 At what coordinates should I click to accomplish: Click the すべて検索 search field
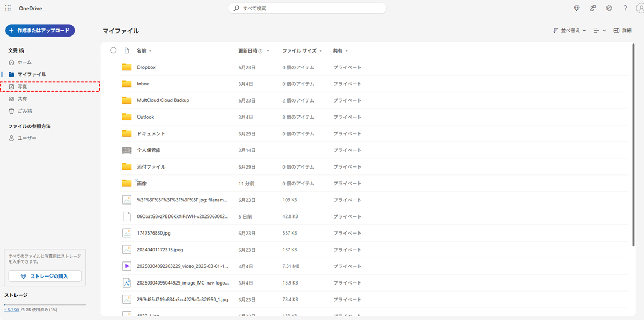pyautogui.click(x=307, y=9)
